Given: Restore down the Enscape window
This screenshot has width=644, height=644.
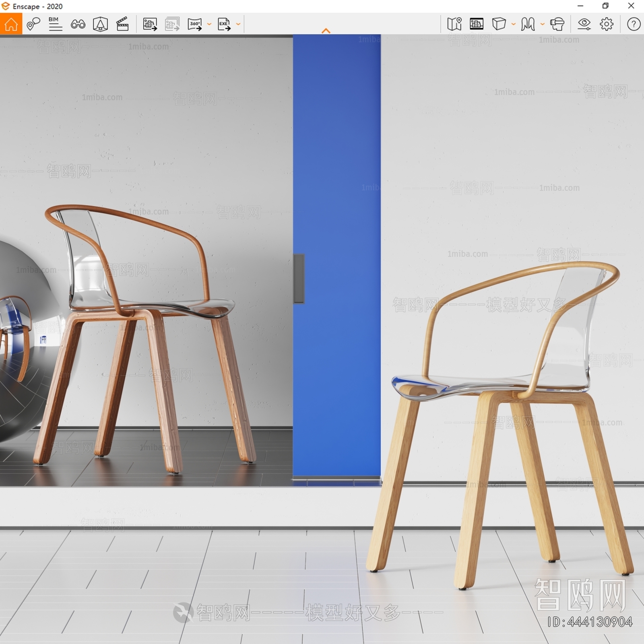Looking at the screenshot, I should point(605,6).
